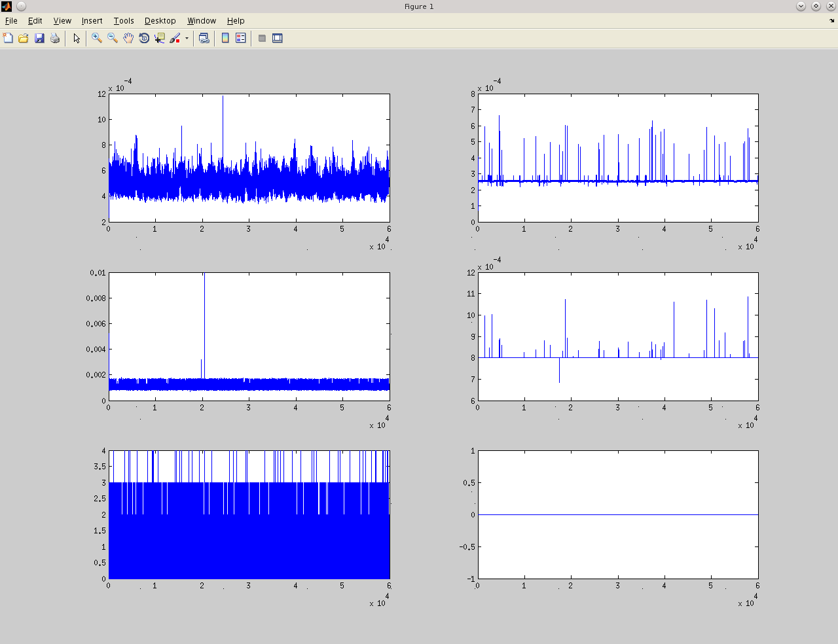838x644 pixels.
Task: Insert a colorbar from the toolbar
Action: 225,38
